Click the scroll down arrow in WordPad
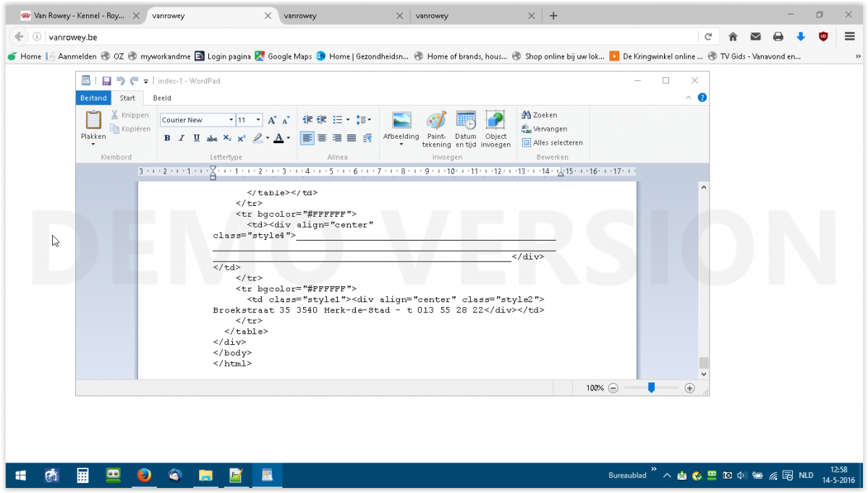This screenshot has width=868, height=493. pos(704,374)
